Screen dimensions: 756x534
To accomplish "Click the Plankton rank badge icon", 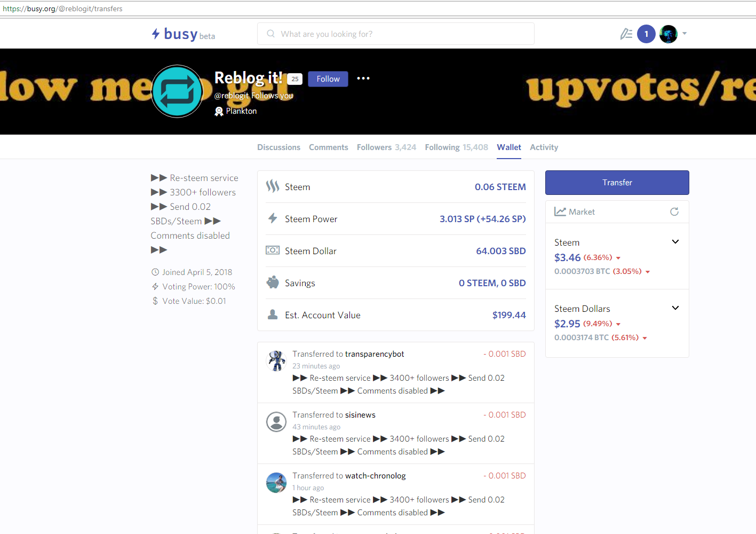I will tap(219, 111).
